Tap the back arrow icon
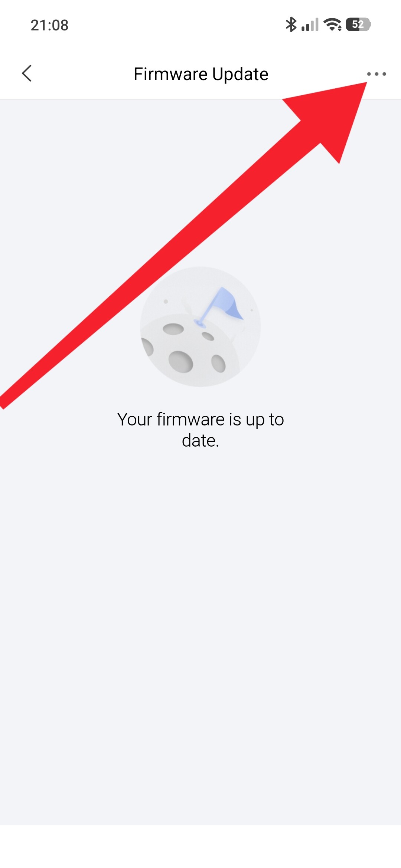The height and width of the screenshot is (868, 401). pyautogui.click(x=27, y=73)
